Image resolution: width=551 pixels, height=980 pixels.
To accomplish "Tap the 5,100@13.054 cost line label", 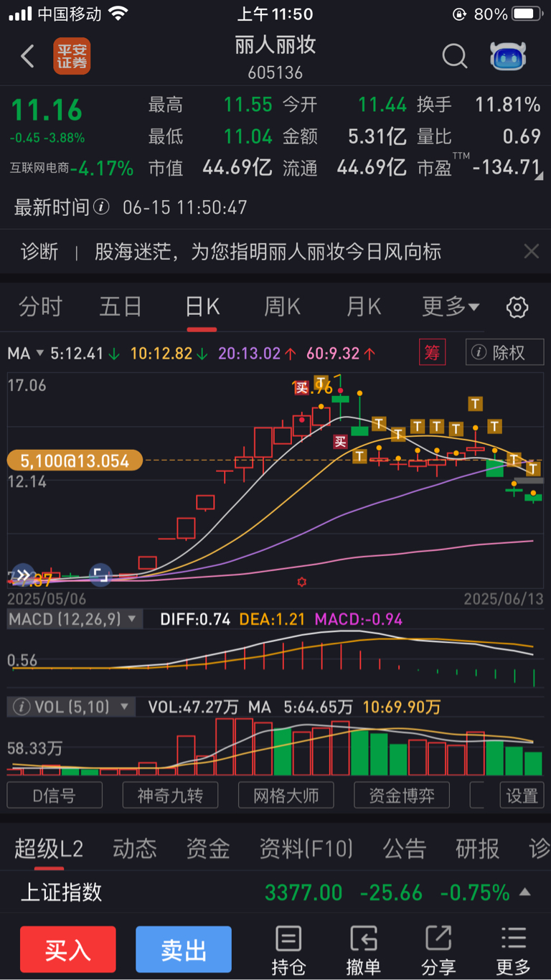I will tap(75, 461).
